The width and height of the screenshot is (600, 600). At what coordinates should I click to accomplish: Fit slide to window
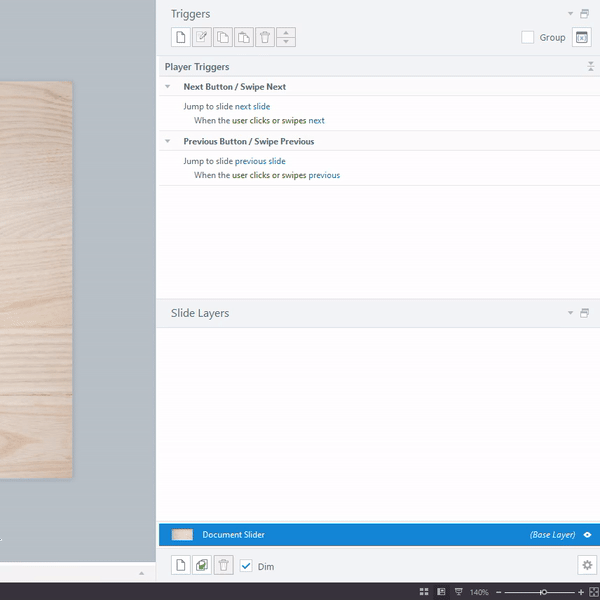[593, 592]
